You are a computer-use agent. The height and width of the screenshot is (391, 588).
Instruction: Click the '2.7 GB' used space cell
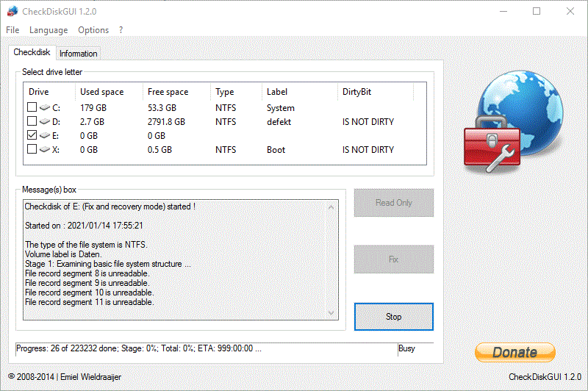(x=93, y=122)
